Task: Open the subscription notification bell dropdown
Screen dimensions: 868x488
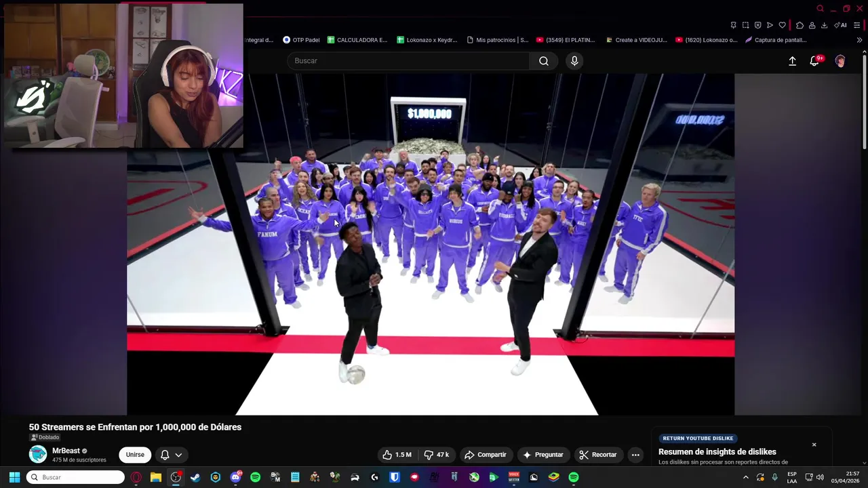Action: pos(171,455)
